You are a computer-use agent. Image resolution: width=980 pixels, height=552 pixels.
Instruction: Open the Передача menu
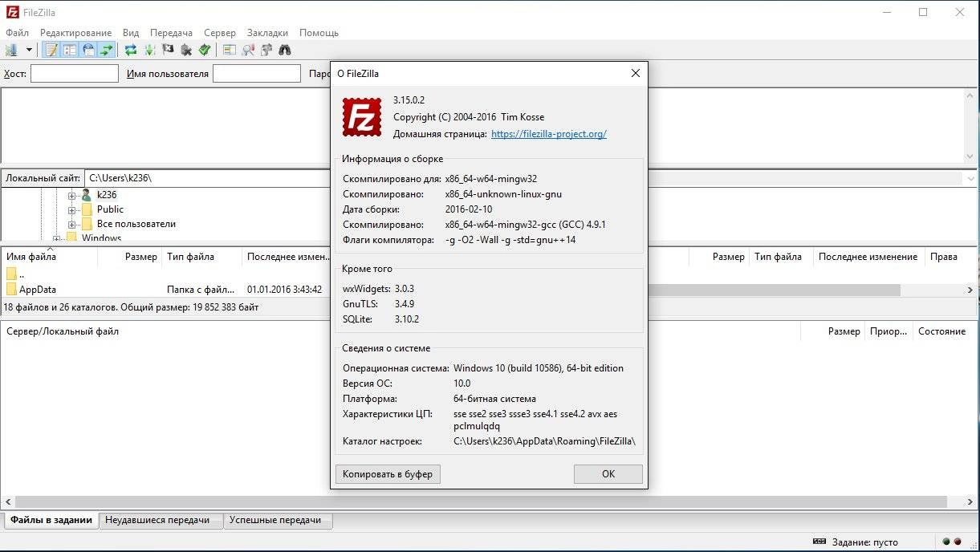[171, 33]
